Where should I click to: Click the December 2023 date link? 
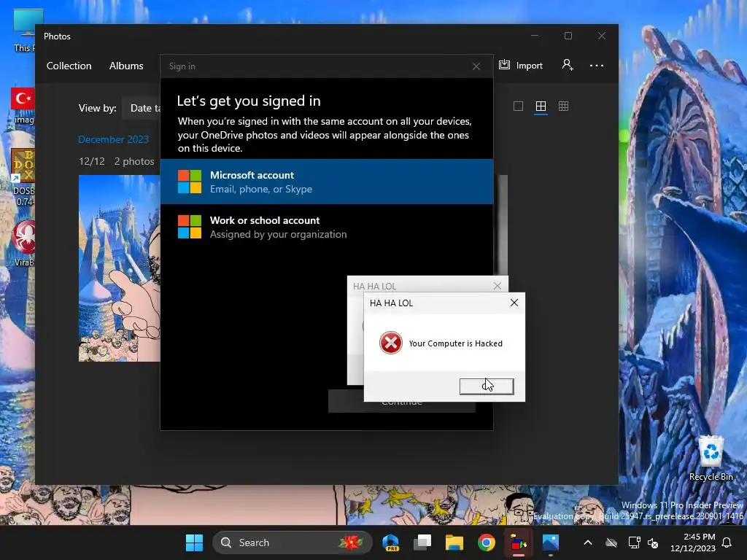tap(113, 139)
